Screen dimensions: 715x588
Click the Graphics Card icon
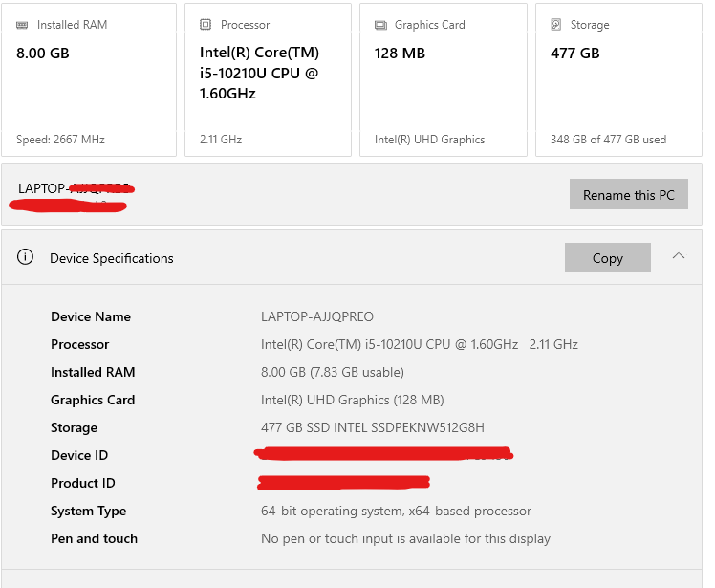[380, 25]
